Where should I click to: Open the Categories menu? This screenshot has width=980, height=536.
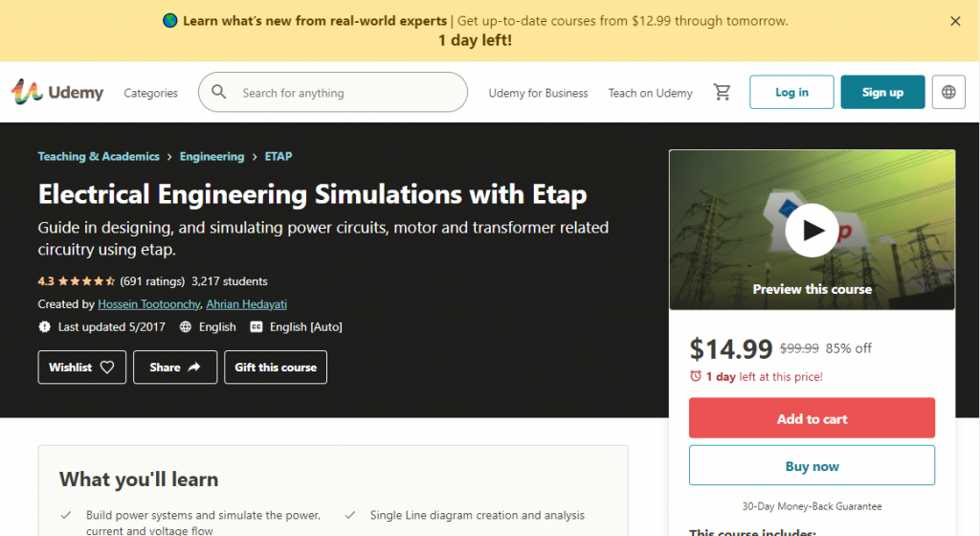point(150,93)
